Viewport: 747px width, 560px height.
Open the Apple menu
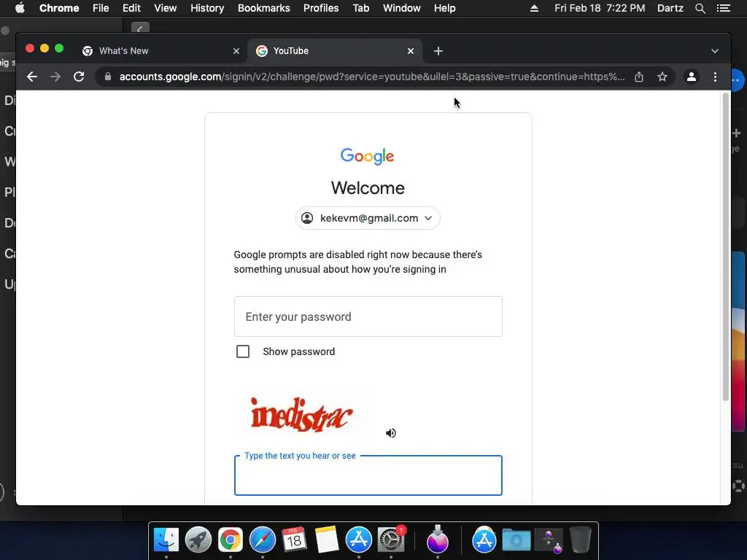20,8
